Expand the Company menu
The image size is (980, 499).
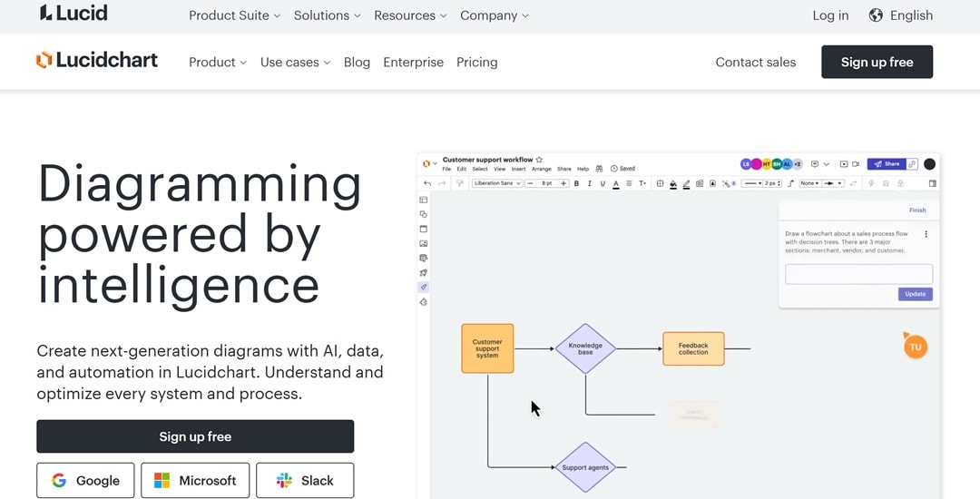pos(494,15)
